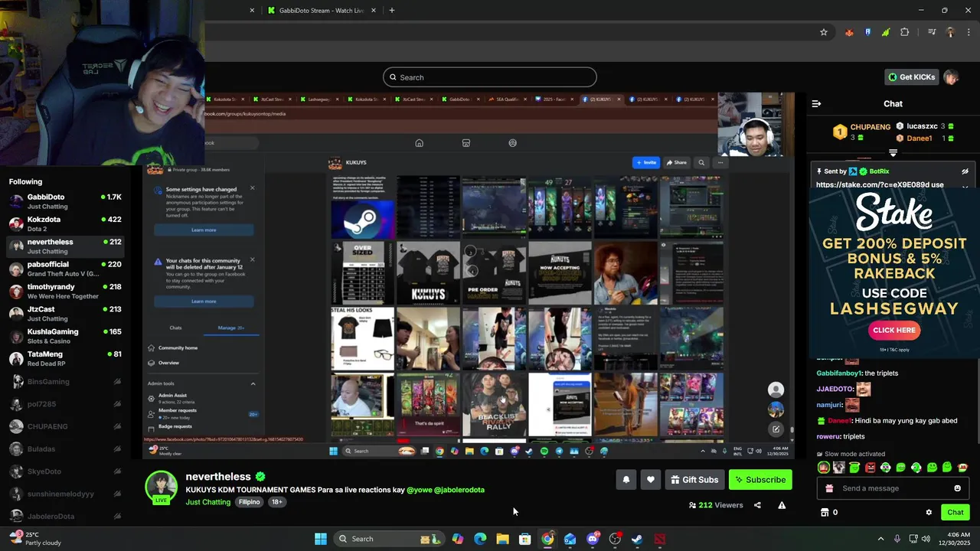Open Discord from taskbar

pyautogui.click(x=592, y=539)
